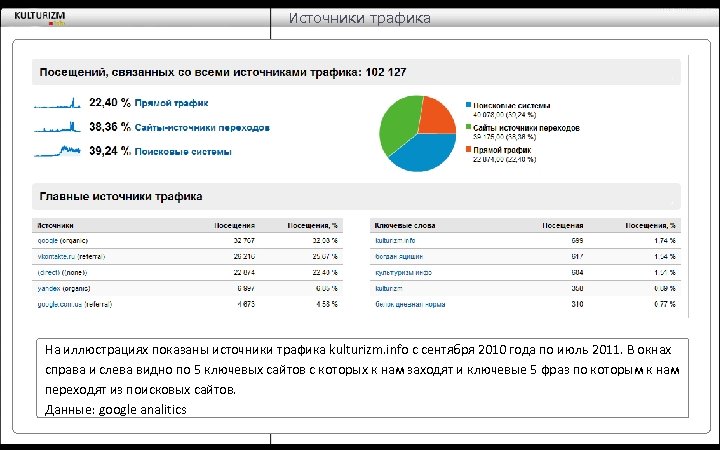The width and height of the screenshot is (720, 450).
Task: Click the Поисковые системы legend label
Action: pos(512,106)
